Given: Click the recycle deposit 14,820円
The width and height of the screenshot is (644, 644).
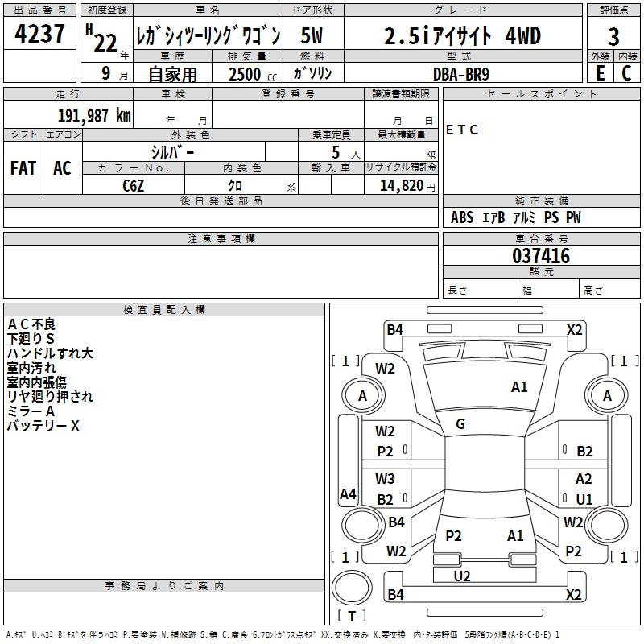Looking at the screenshot, I should coord(407,186).
